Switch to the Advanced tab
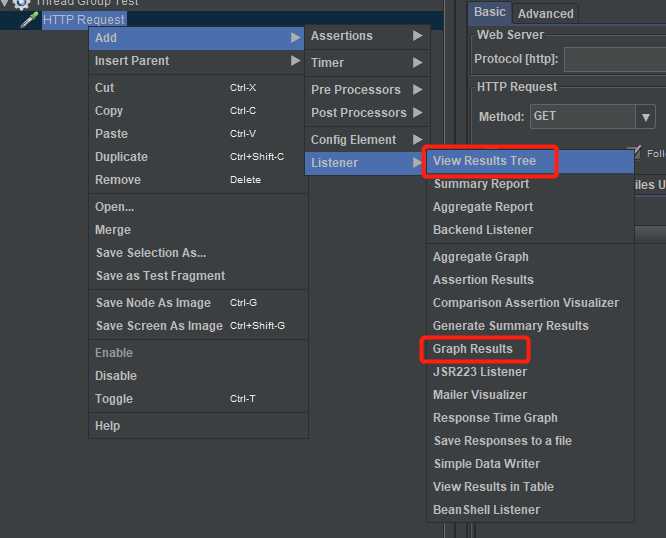666x538 pixels. (545, 13)
